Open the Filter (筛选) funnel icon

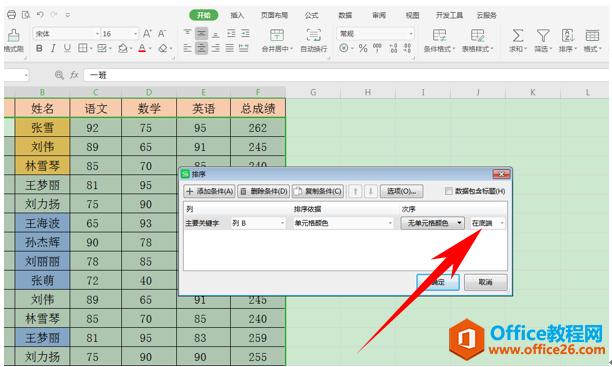[543, 36]
